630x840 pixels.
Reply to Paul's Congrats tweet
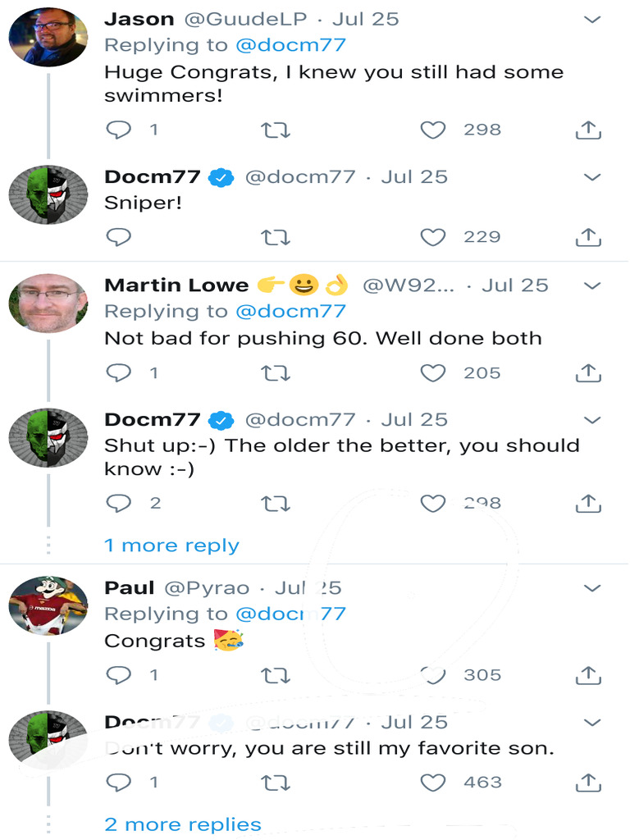click(x=119, y=675)
